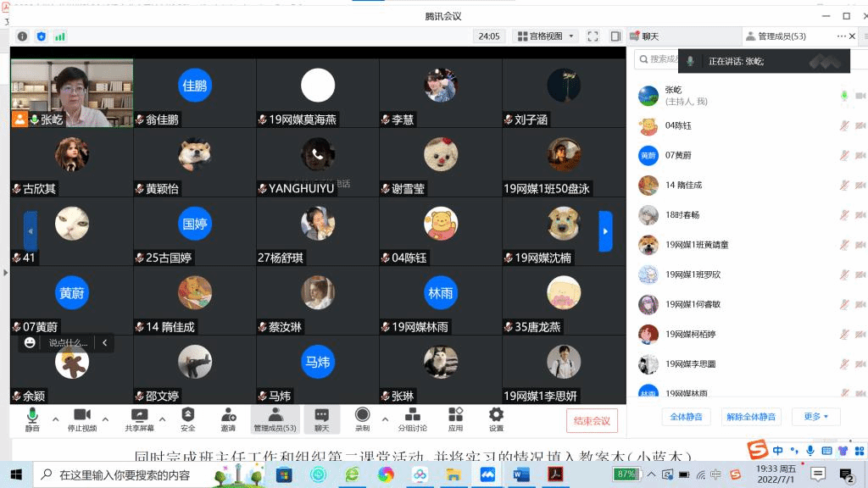The height and width of the screenshot is (488, 868).
Task: Click the red 结束会议 end meeting button
Action: point(592,421)
